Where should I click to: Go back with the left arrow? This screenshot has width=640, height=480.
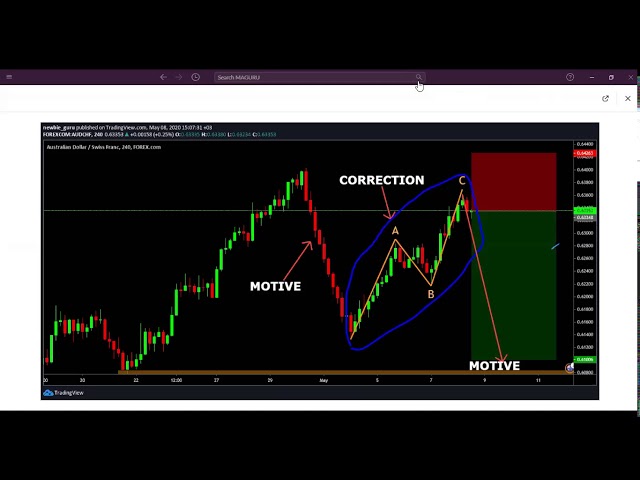163,77
